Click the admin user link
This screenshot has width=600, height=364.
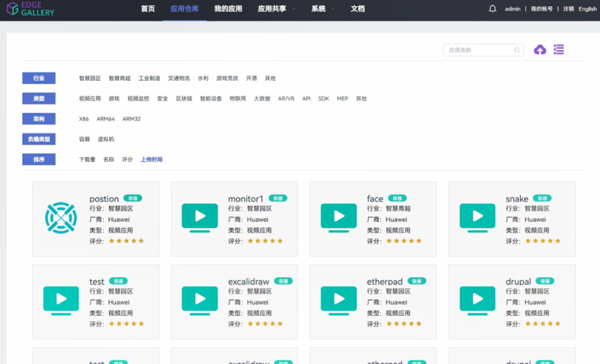tap(512, 9)
